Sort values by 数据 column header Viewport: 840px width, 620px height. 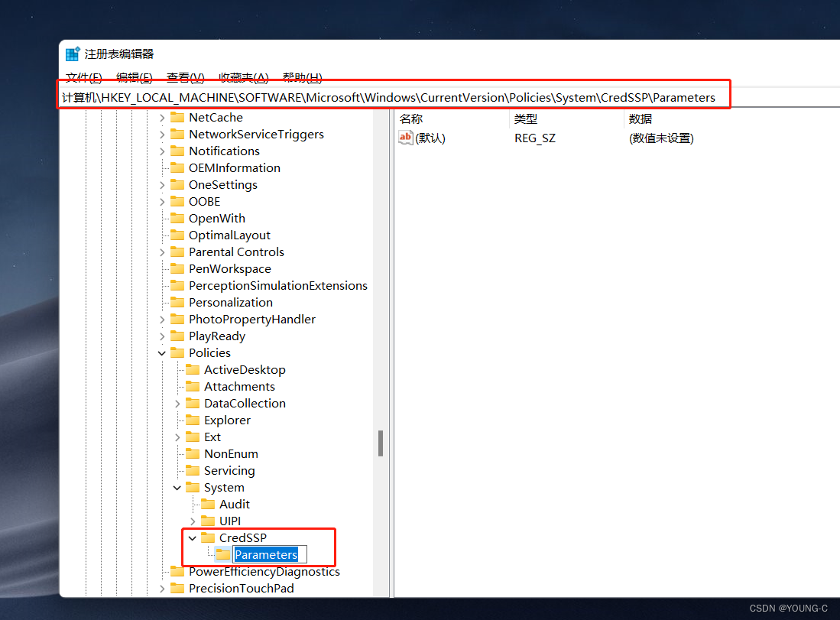pos(641,119)
